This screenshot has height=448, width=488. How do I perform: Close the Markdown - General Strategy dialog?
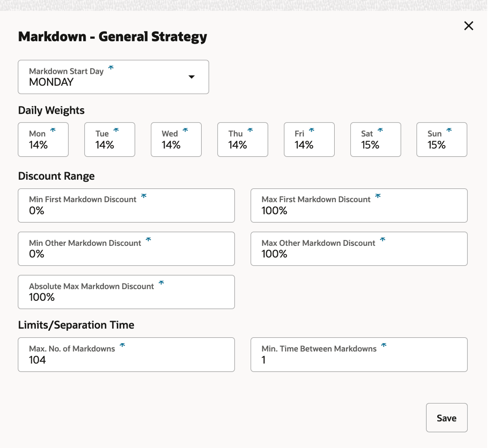pyautogui.click(x=469, y=26)
